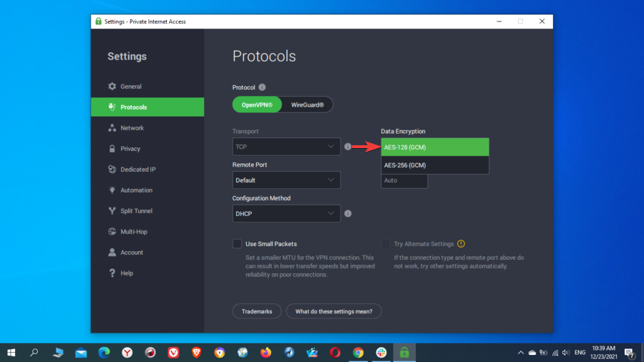Open Configuration Method DHCP dropdown
Screen dimensions: 644x362
coord(286,213)
